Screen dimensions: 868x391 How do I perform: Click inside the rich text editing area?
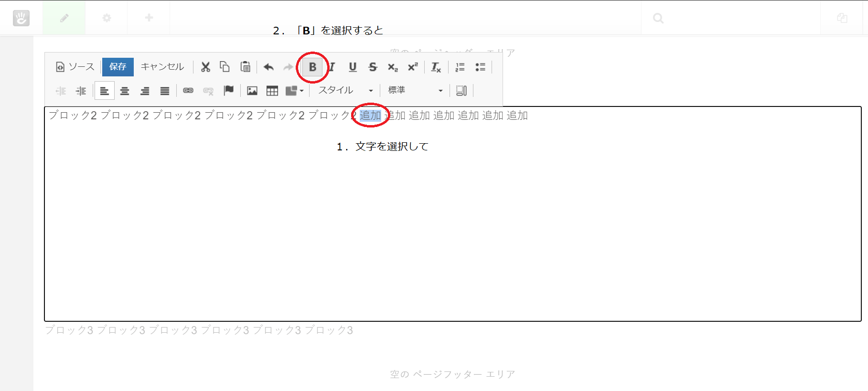453,214
